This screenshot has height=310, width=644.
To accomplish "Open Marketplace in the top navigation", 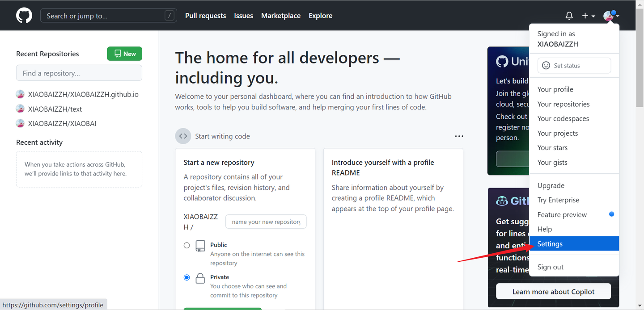I will pos(281,16).
